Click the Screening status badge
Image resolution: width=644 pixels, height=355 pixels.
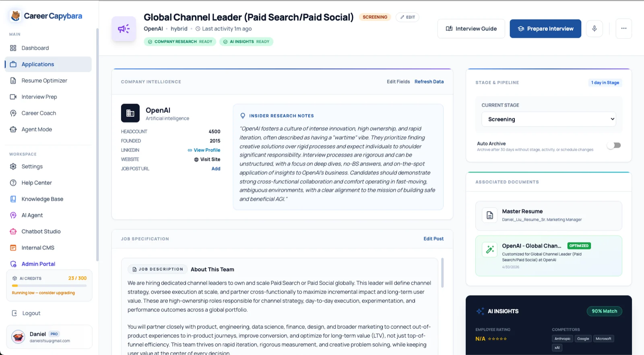(375, 17)
